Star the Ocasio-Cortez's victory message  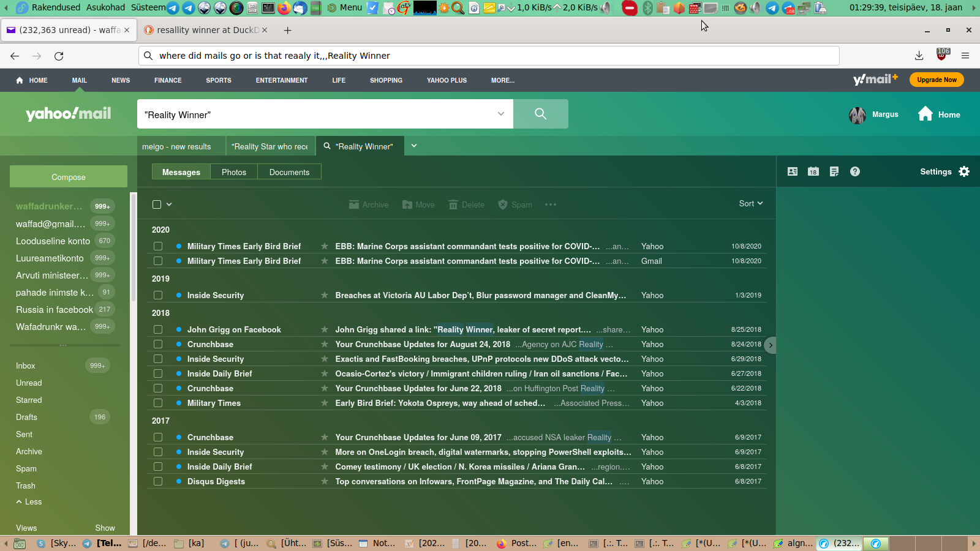[325, 373]
